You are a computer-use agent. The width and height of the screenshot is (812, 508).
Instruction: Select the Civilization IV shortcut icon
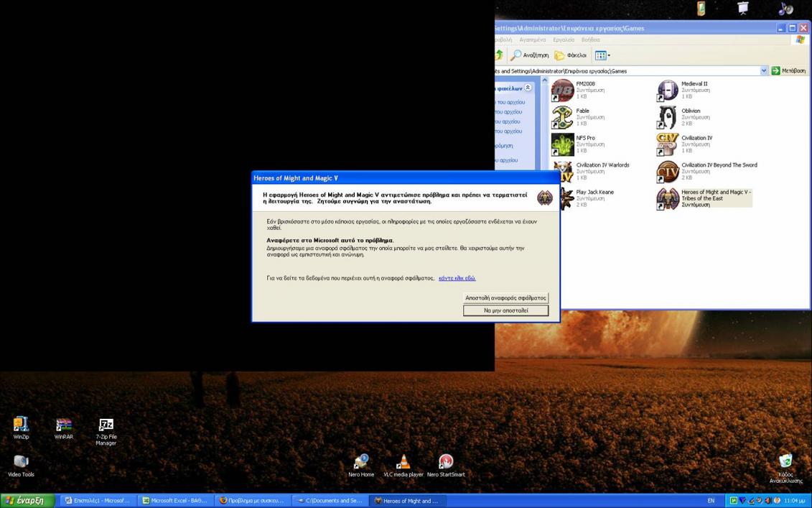pos(668,144)
